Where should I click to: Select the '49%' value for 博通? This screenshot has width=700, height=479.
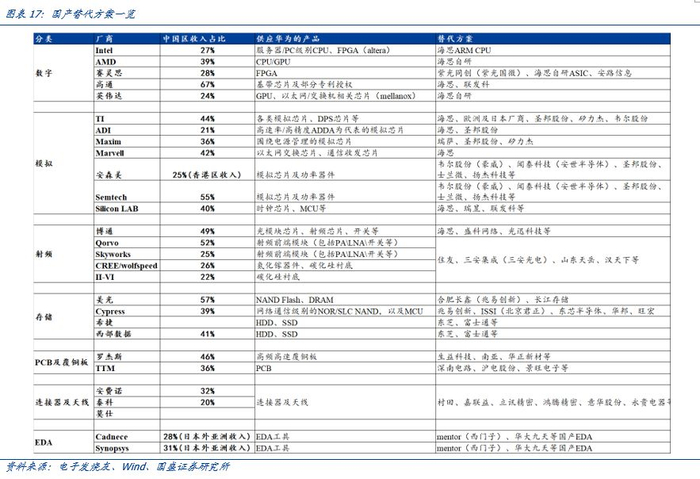click(208, 231)
